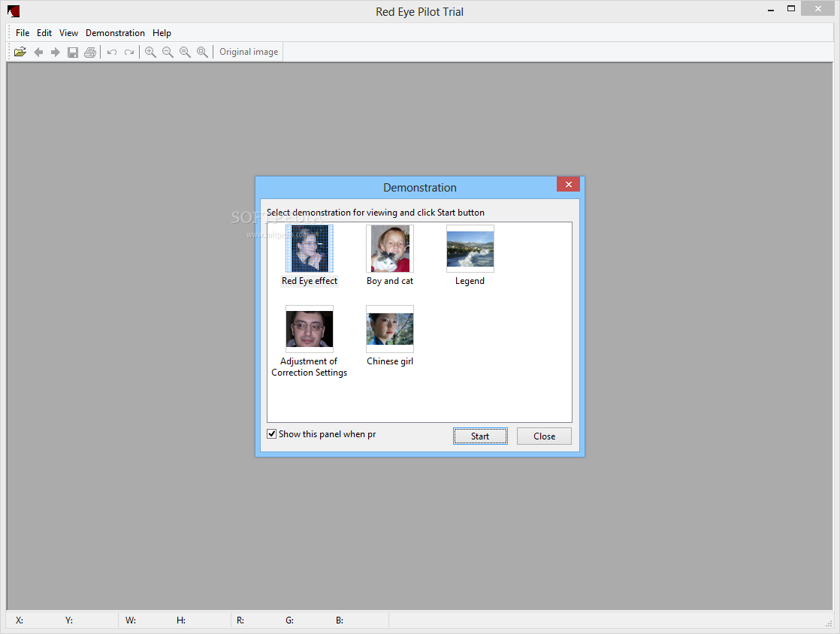Viewport: 840px width, 634px height.
Task: Select Chinese girl thumbnail
Action: (x=390, y=329)
